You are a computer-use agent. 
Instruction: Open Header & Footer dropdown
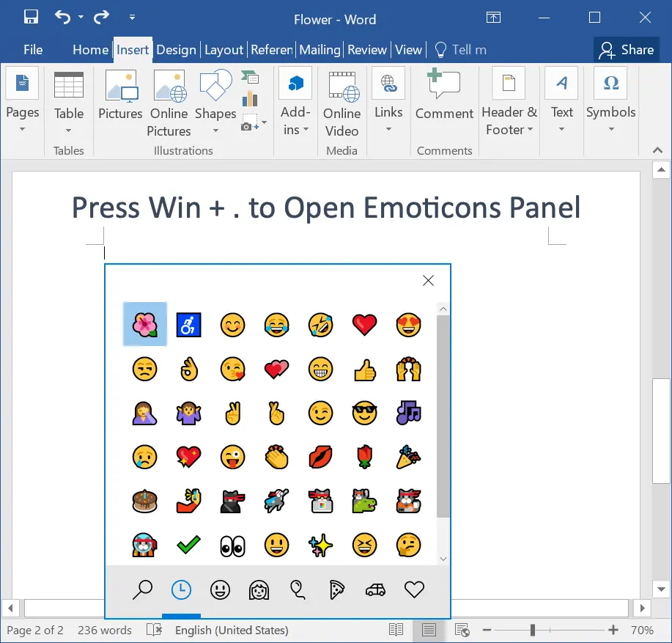(509, 102)
